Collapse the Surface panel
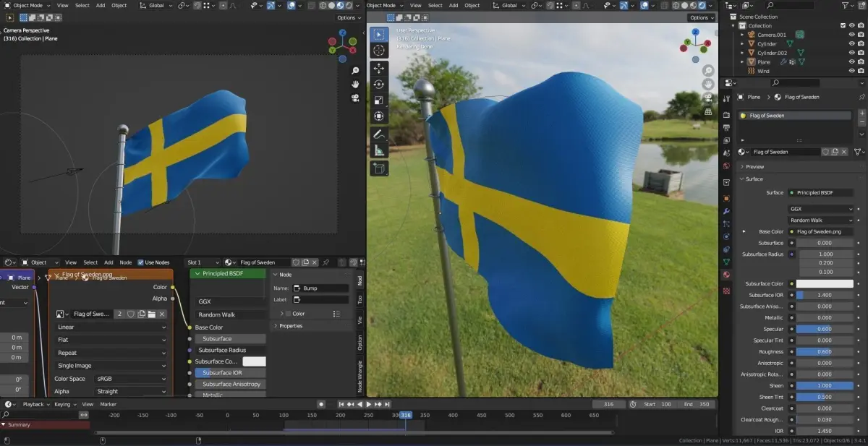This screenshot has height=446, width=868. pyautogui.click(x=754, y=179)
